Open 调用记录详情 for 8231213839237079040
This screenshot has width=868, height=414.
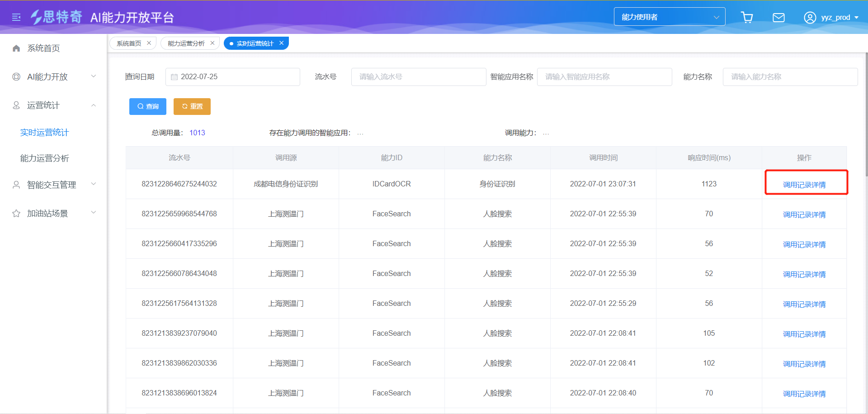coord(804,334)
